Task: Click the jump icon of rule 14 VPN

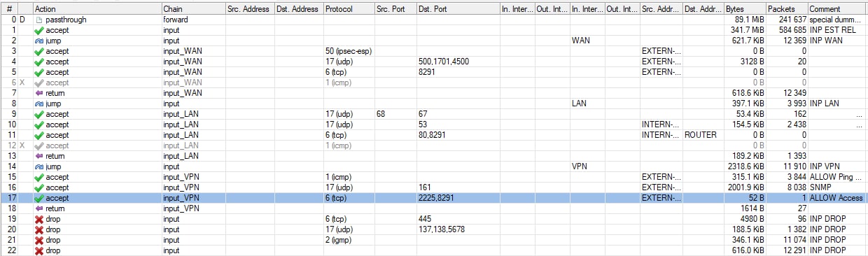Action: 38,166
